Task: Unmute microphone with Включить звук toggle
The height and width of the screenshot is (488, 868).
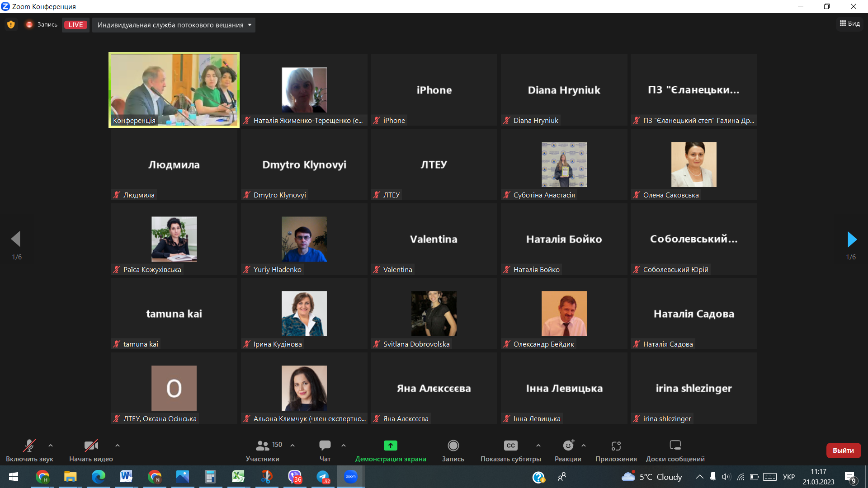Action: pos(29,446)
